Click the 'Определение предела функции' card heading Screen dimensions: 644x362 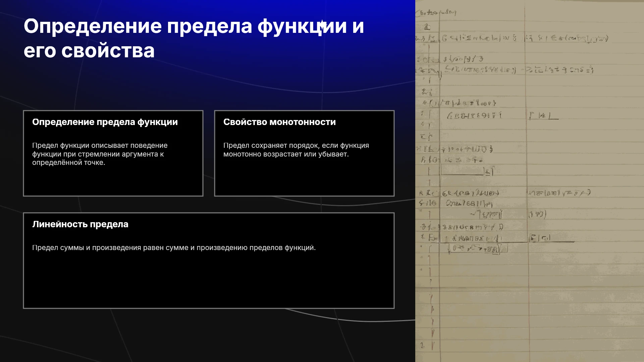pos(105,122)
